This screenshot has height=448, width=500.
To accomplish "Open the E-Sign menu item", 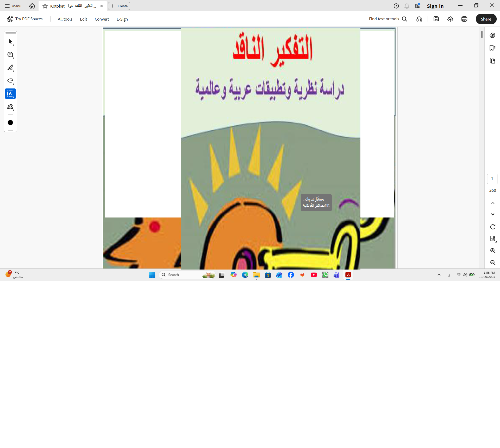I will tap(122, 19).
